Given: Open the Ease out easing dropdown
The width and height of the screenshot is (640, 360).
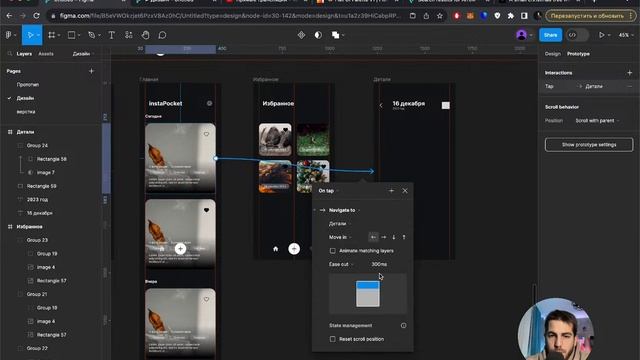Looking at the screenshot, I should pyautogui.click(x=341, y=264).
